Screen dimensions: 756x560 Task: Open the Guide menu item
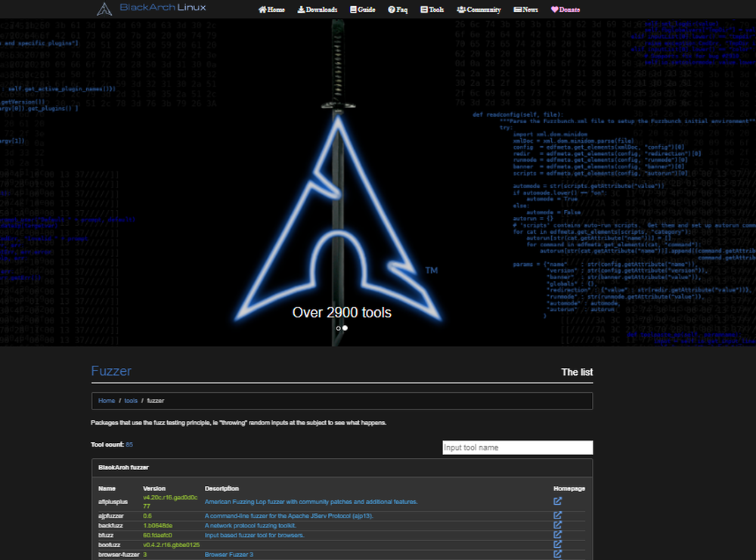(363, 10)
